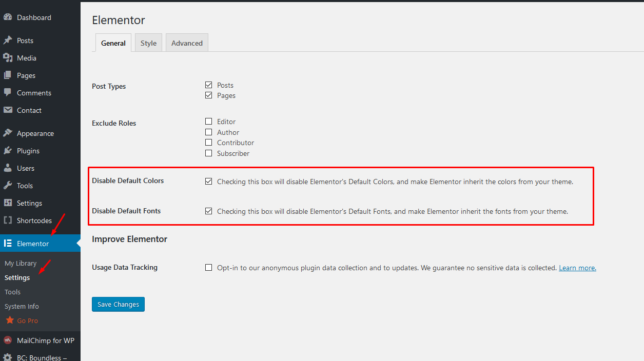Switch to the Style tab

click(x=148, y=43)
